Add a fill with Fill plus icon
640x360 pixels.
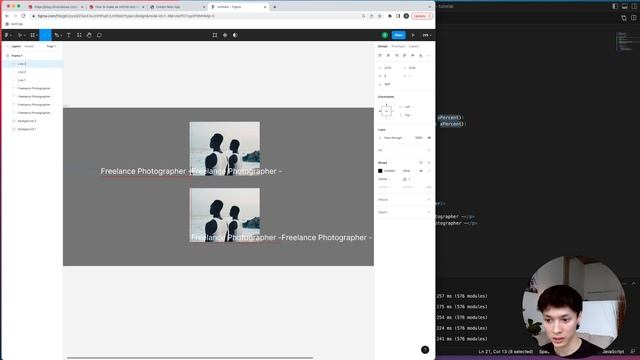(x=429, y=150)
